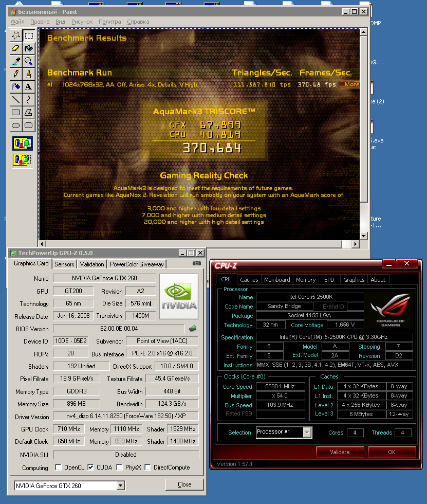Click the Specification field in CPU-Z
The height and width of the screenshot is (504, 427).
coord(334,337)
